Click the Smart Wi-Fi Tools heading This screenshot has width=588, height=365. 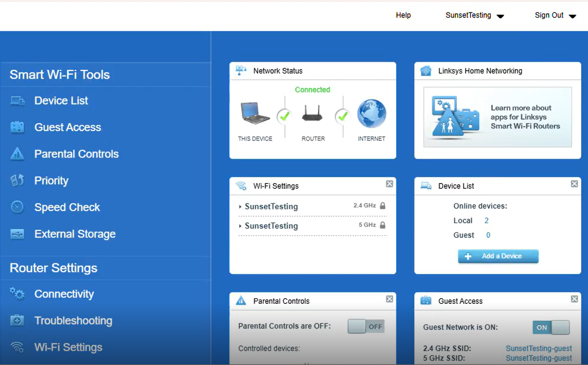point(60,75)
